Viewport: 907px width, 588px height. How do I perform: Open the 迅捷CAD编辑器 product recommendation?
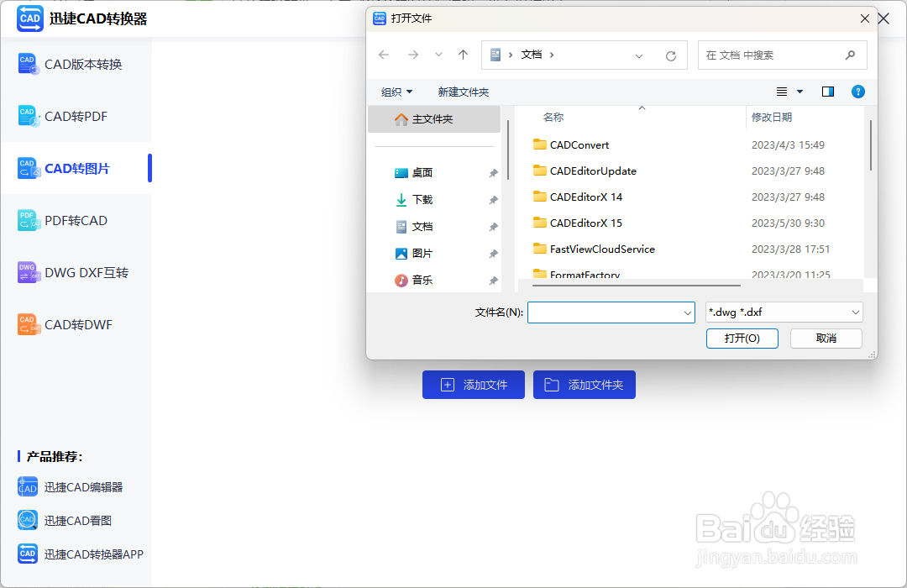point(71,487)
